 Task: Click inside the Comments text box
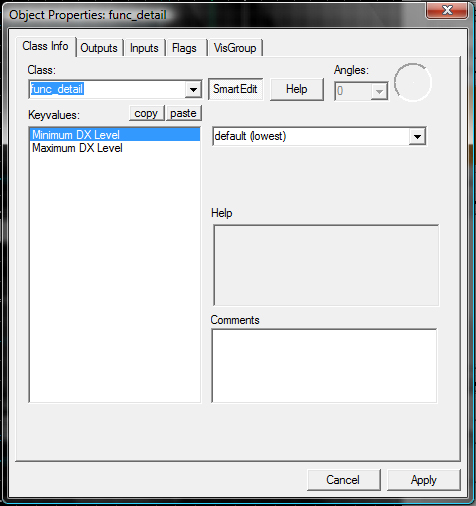coord(324,366)
